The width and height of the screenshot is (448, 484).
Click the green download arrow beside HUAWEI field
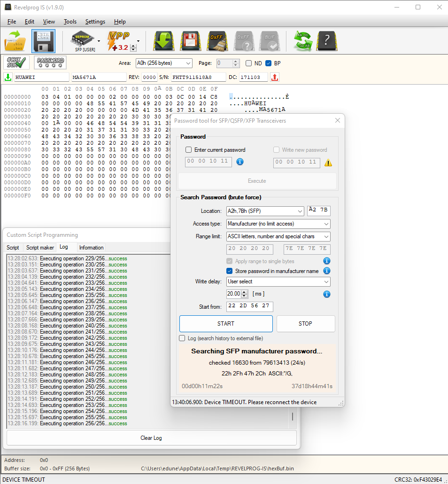(x=8, y=77)
